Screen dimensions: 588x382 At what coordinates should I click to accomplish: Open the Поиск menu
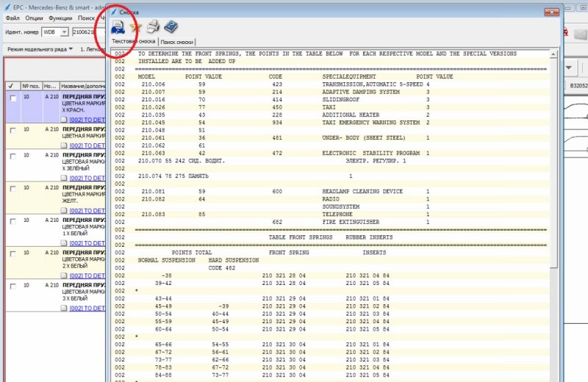86,18
